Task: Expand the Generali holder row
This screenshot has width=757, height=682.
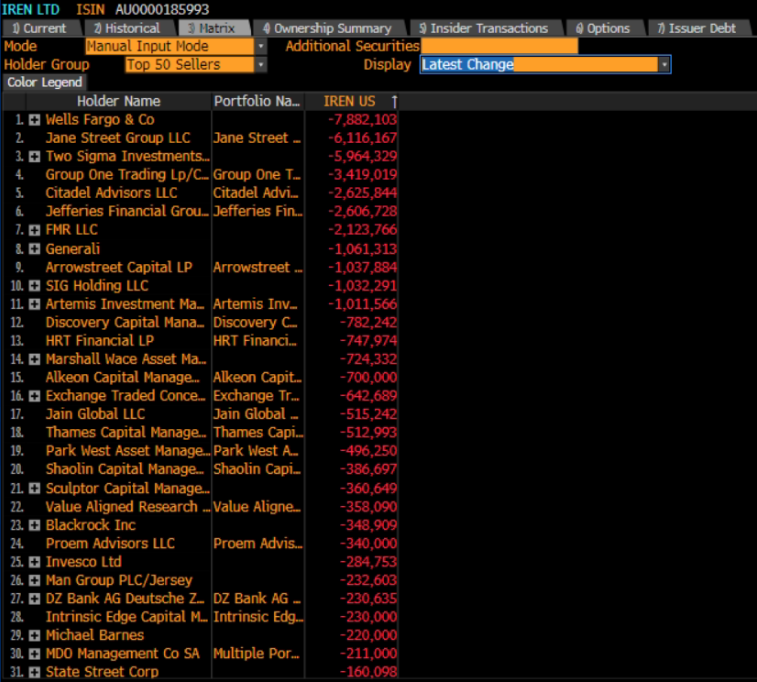Action: (x=34, y=249)
